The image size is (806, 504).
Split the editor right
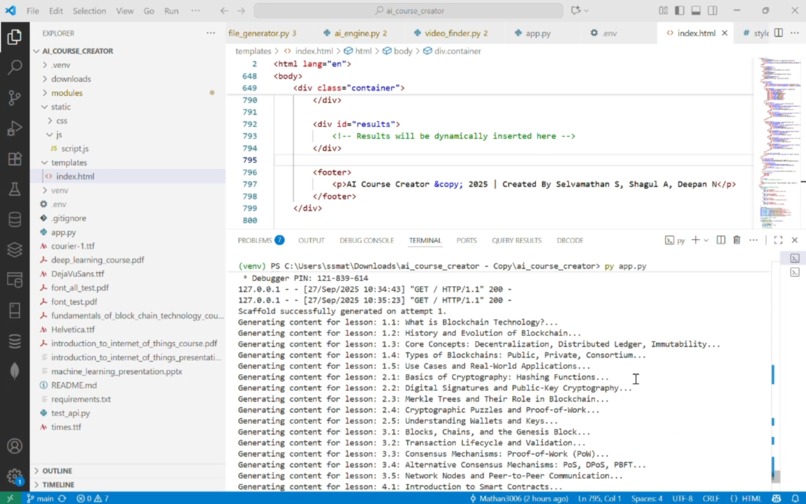(x=779, y=33)
